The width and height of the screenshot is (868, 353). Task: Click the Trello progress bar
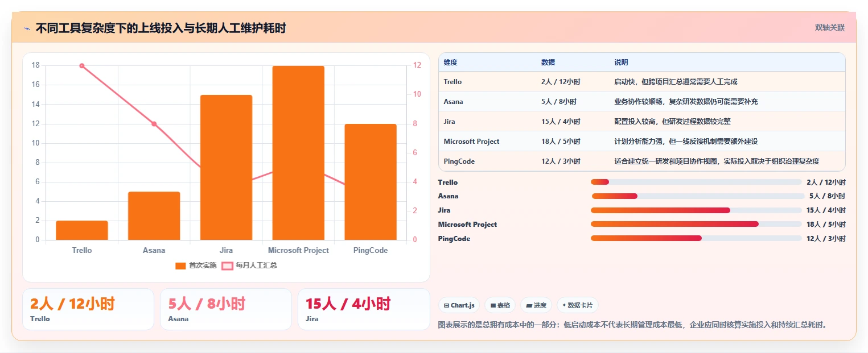coord(696,182)
